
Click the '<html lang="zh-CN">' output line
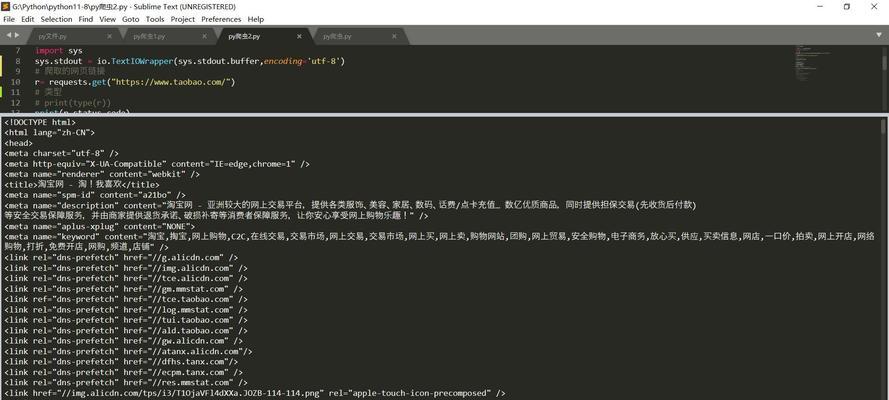click(x=49, y=133)
